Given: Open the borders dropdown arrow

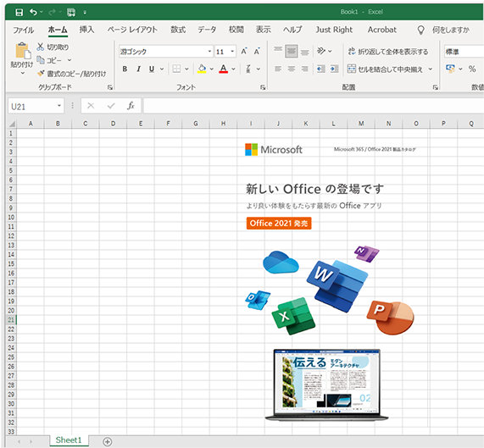Looking at the screenshot, I should point(186,69).
